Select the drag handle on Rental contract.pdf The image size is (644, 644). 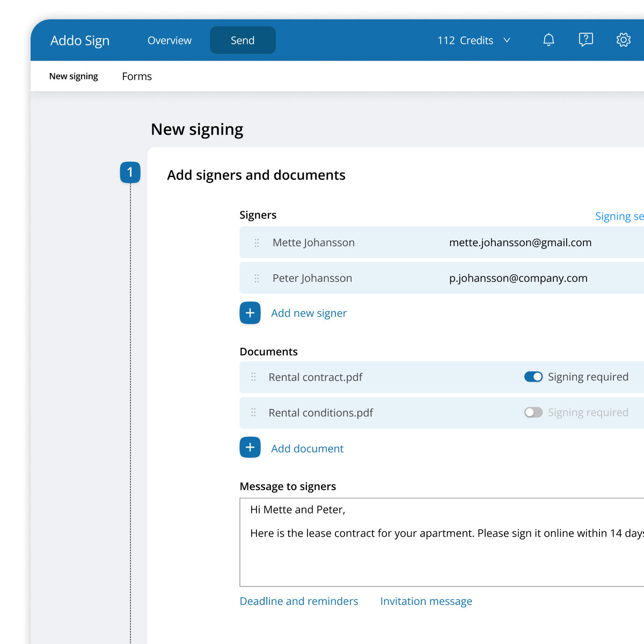[x=253, y=377]
